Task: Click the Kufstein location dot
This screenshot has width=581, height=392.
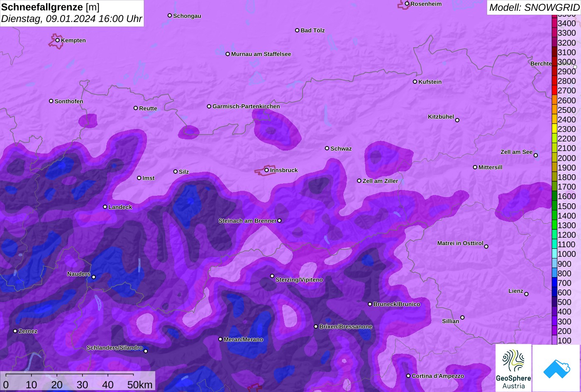Action: (415, 82)
